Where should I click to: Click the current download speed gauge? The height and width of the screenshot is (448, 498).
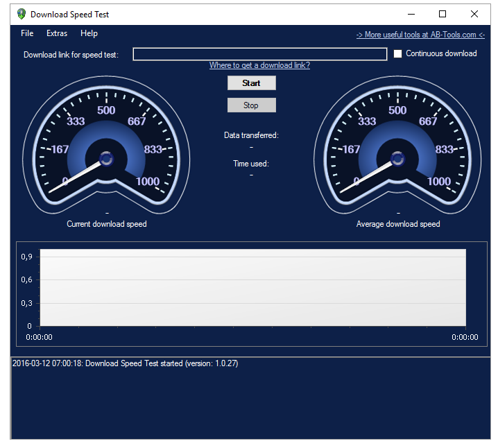coord(106,144)
